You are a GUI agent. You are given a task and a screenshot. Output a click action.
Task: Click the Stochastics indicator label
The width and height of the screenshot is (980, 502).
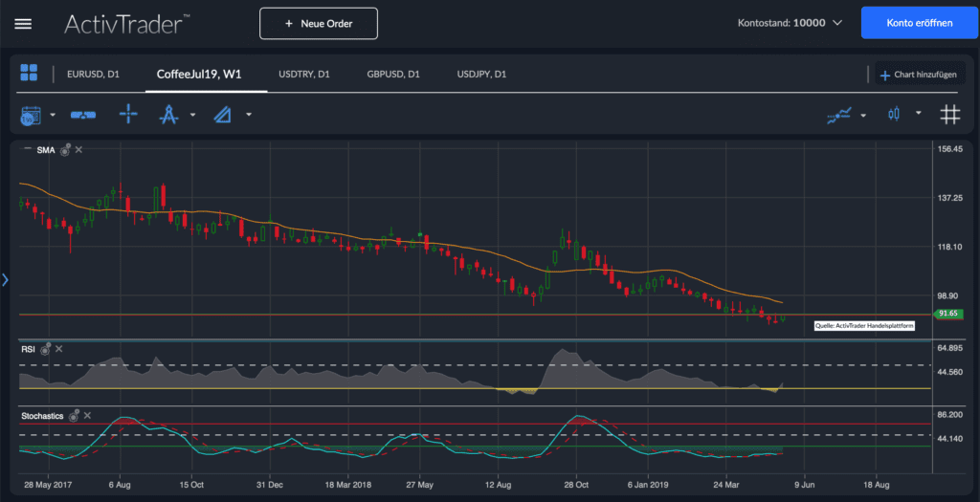click(42, 416)
